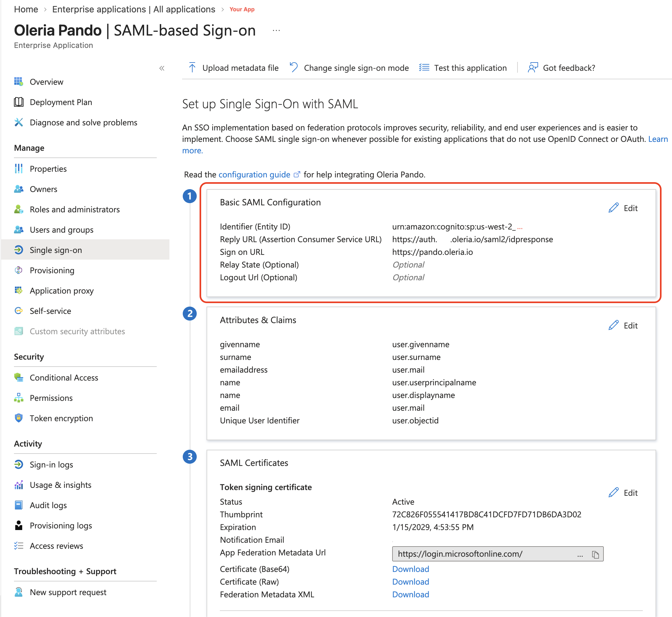Click the Provisioning logs icon
Screen dimensions: 672x617
[19, 526]
